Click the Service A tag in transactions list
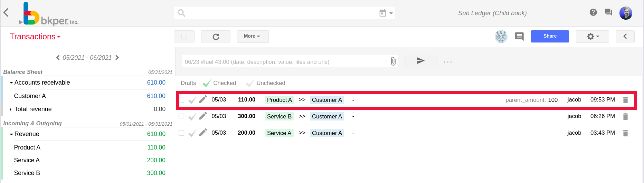 tap(279, 133)
